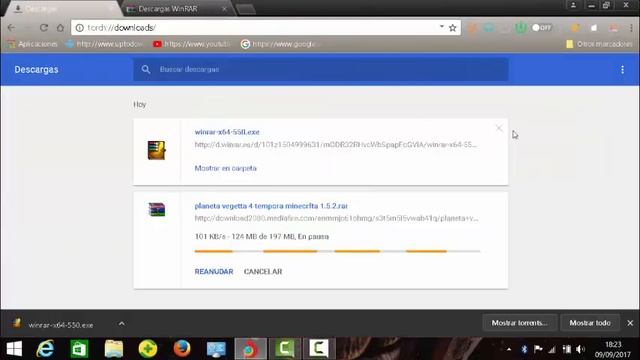Open the browser home page

[60, 28]
